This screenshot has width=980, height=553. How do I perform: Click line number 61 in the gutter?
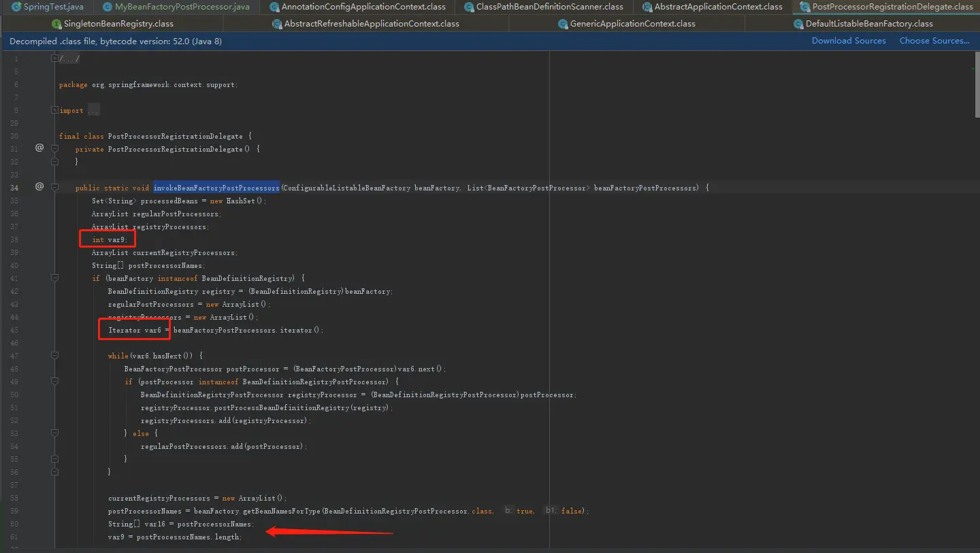pyautogui.click(x=14, y=537)
